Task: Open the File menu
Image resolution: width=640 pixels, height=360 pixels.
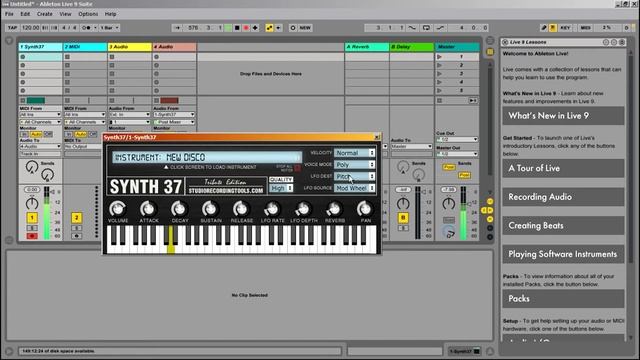Action: [x=9, y=14]
